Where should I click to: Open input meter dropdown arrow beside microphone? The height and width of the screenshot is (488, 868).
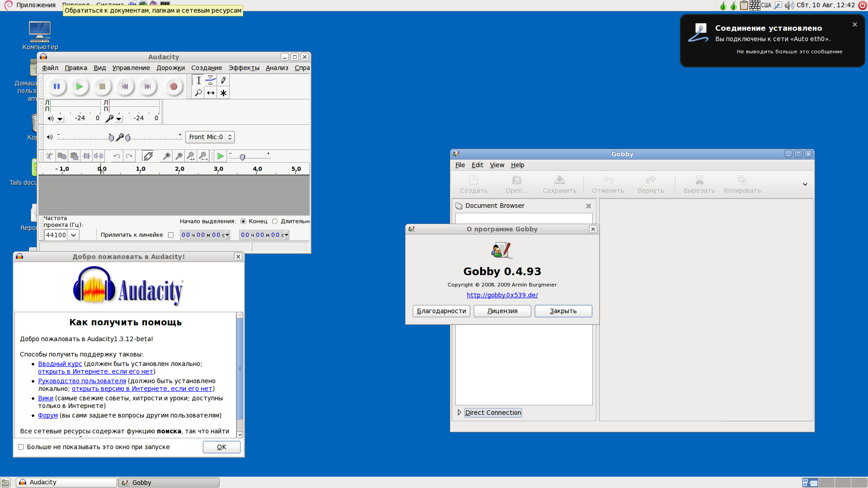click(x=119, y=119)
